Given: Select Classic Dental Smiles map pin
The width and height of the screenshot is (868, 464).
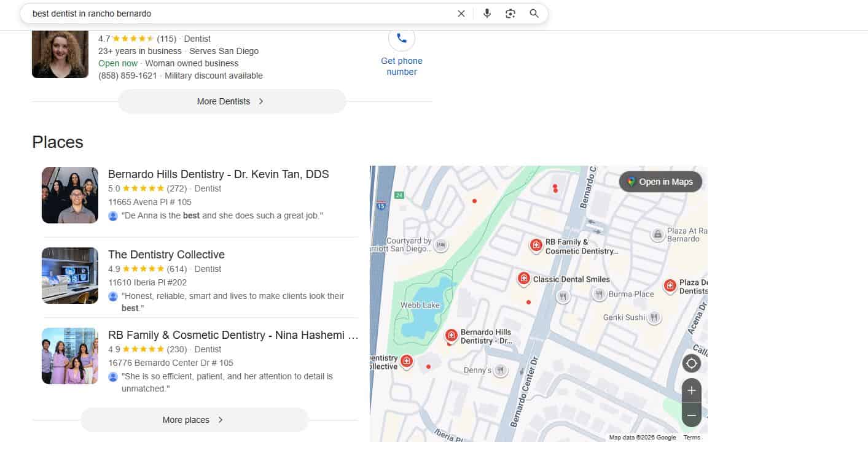Looking at the screenshot, I should [x=524, y=279].
